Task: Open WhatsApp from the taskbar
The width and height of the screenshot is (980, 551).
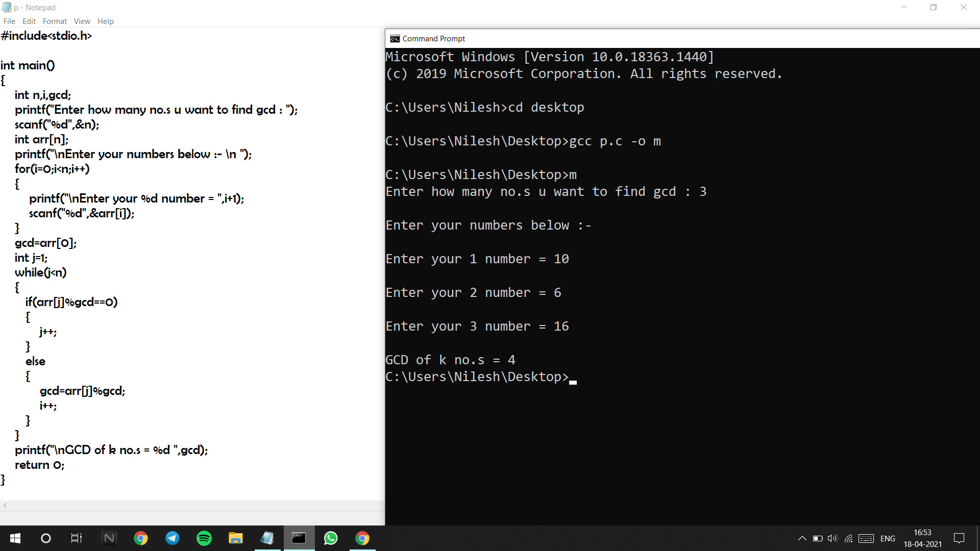Action: click(x=331, y=538)
